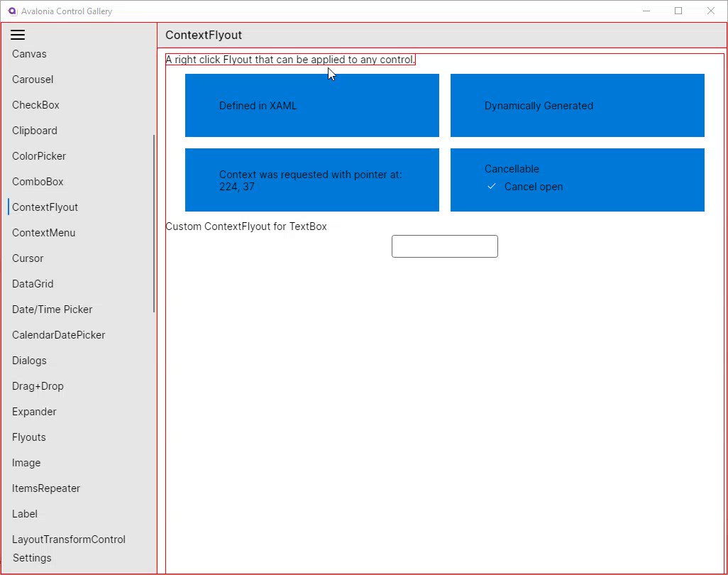Click the Cancellable flyout button
The width and height of the screenshot is (728, 575).
(577, 180)
